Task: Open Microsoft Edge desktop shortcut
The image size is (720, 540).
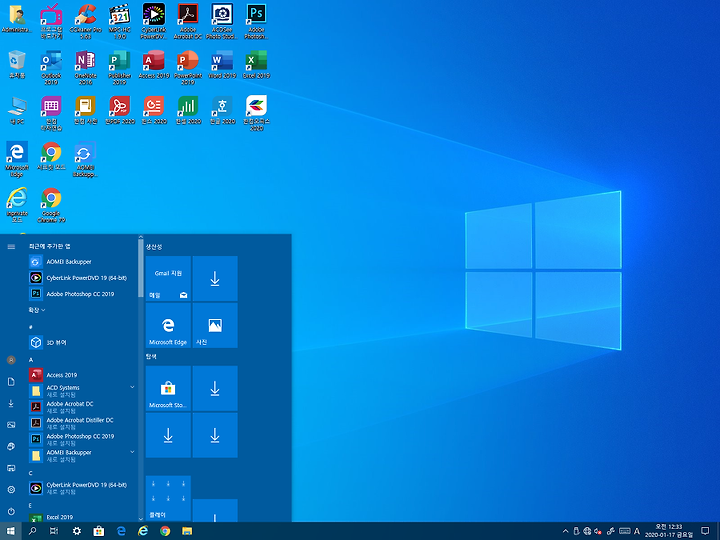Action: coord(17,159)
